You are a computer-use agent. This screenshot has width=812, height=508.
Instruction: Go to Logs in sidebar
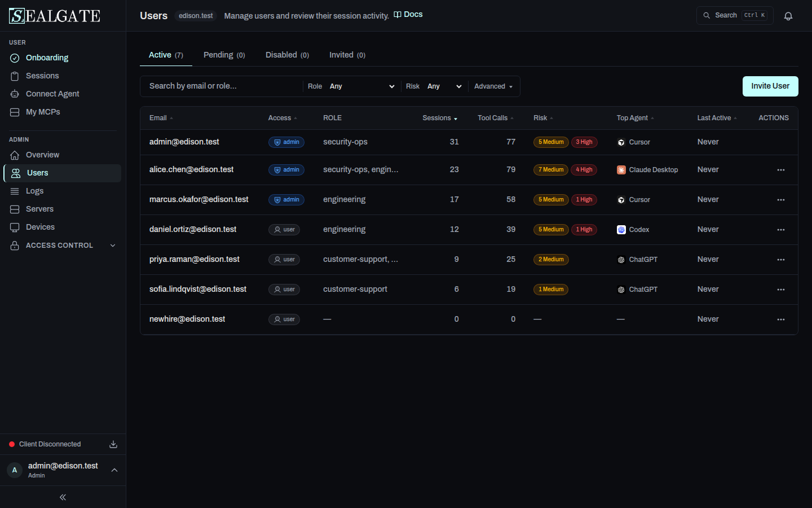(x=63, y=191)
